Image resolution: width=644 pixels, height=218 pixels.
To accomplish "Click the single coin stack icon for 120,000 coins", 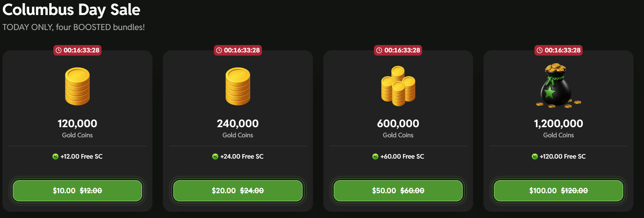I will click(x=77, y=86).
